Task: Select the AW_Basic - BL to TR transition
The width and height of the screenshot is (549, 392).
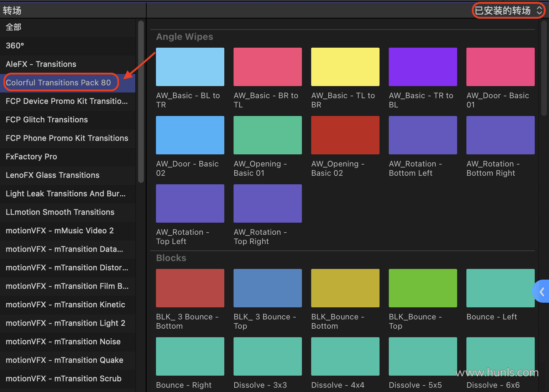Action: coord(190,67)
